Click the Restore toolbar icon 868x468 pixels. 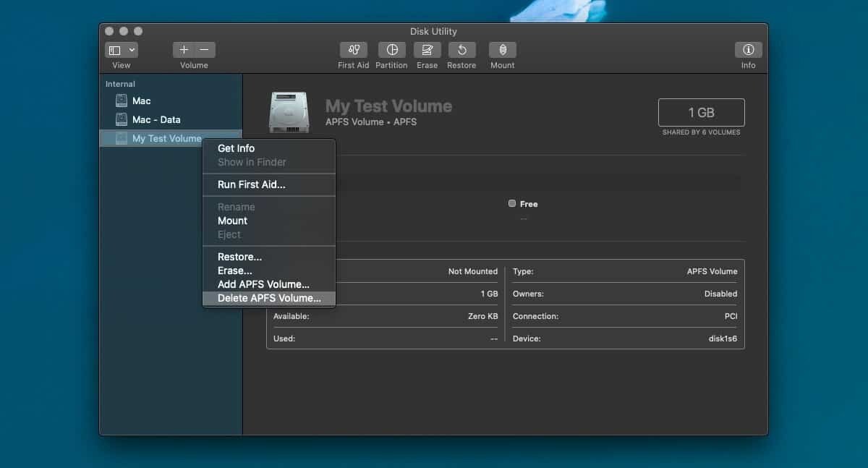pos(461,50)
